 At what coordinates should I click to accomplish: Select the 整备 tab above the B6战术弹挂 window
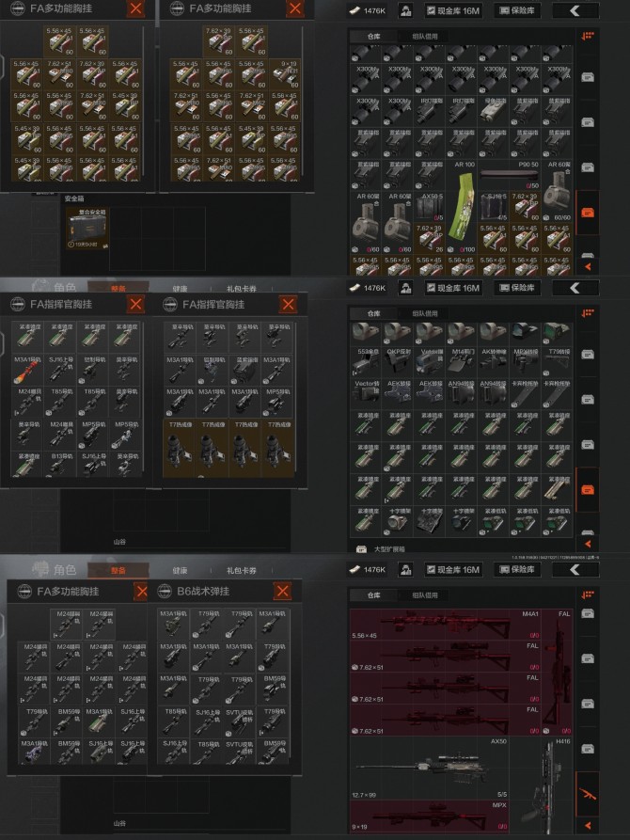coord(118,571)
